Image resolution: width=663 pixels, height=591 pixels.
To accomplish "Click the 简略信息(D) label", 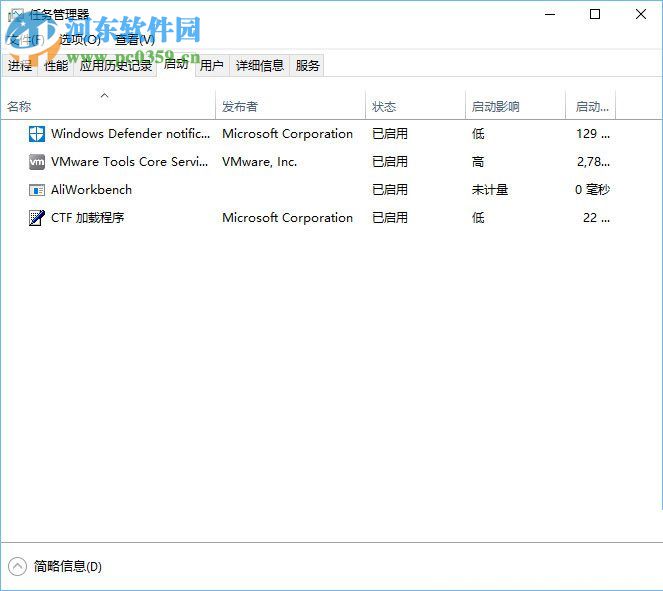I will click(68, 566).
